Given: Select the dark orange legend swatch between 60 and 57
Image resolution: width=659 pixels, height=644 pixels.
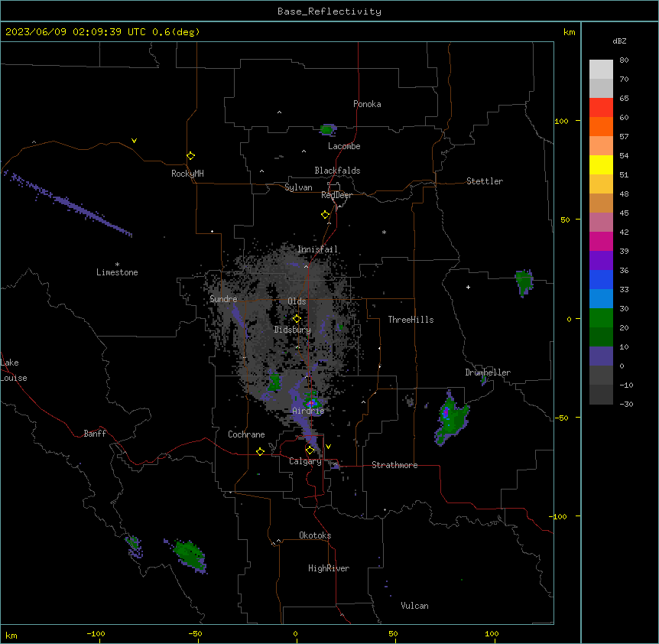Looking at the screenshot, I should pos(601,126).
